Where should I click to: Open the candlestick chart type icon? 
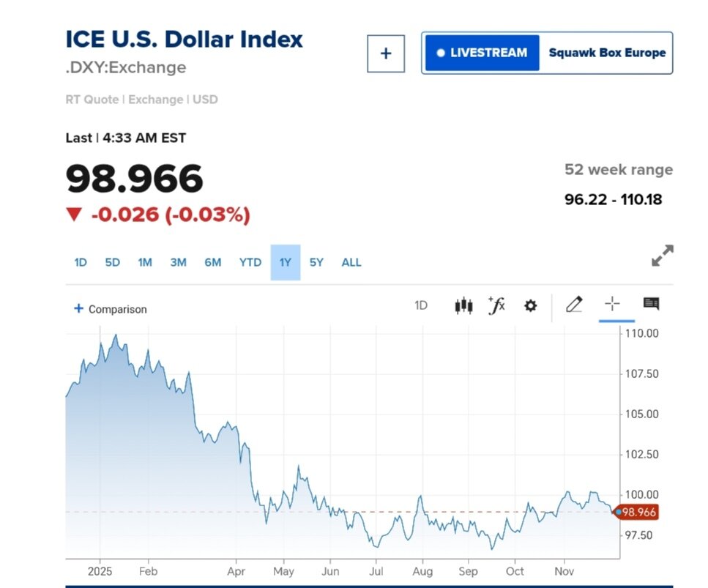[x=463, y=305]
